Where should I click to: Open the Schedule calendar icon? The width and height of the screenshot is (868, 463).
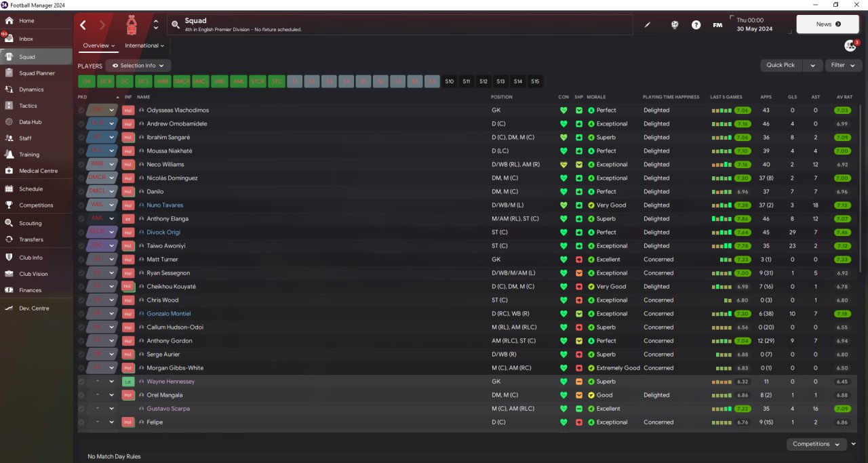(x=9, y=189)
